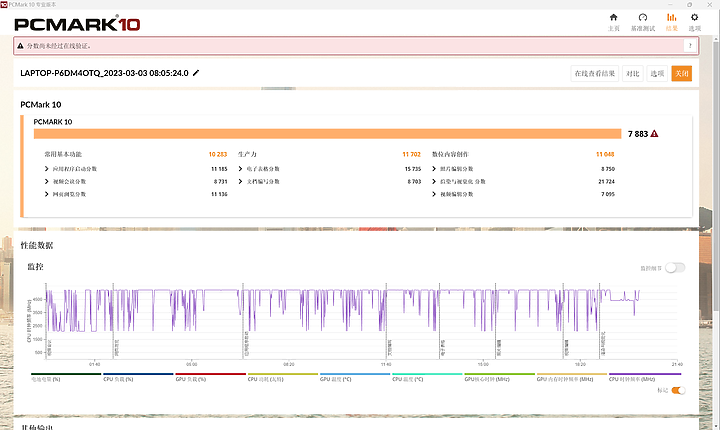Click the 选项 button beside 对比
720x430 pixels.
pyautogui.click(x=657, y=74)
